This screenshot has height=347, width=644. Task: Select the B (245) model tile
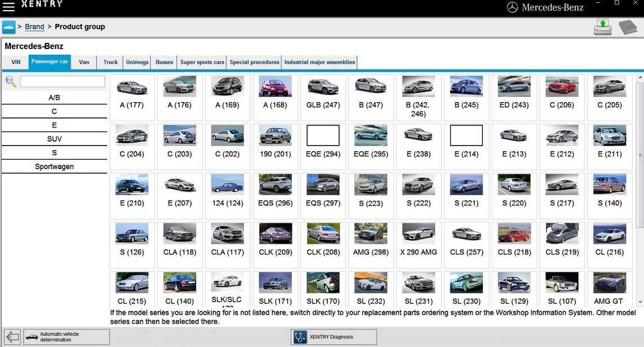pyautogui.click(x=467, y=98)
